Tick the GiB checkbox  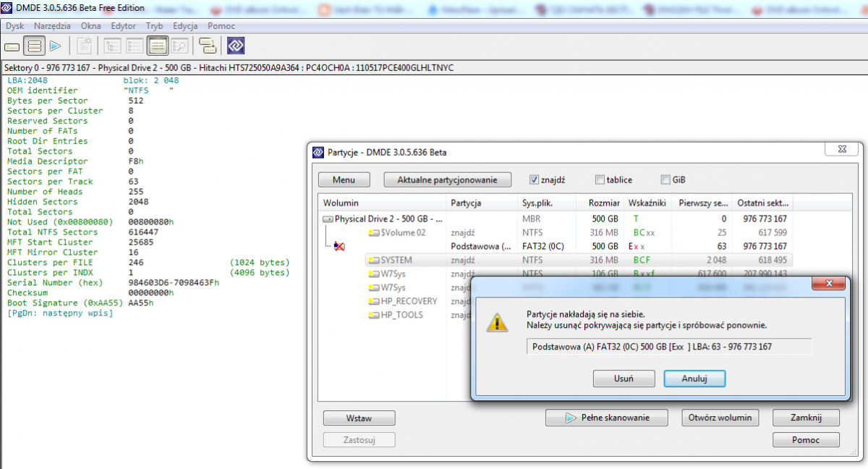[x=665, y=179]
